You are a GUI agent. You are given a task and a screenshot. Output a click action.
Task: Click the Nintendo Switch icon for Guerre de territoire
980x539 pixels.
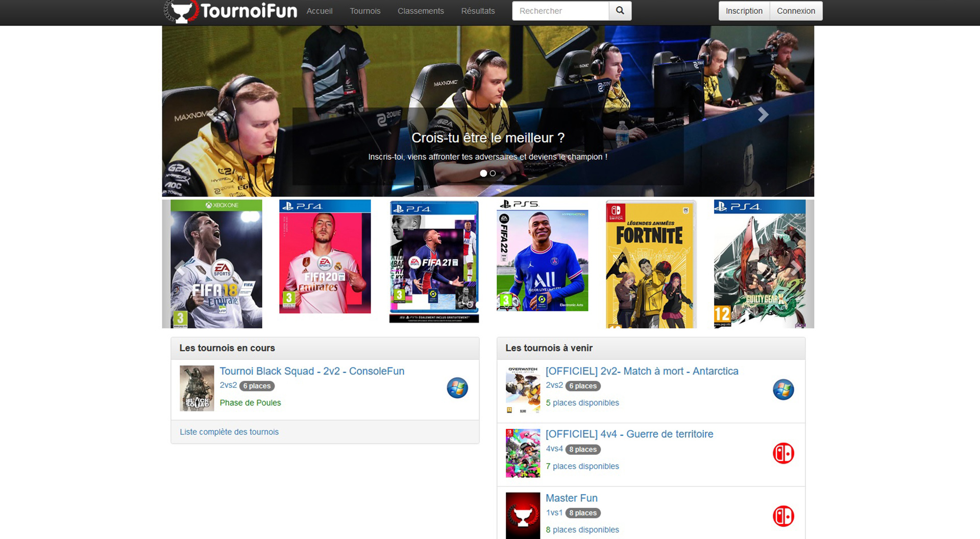point(783,453)
